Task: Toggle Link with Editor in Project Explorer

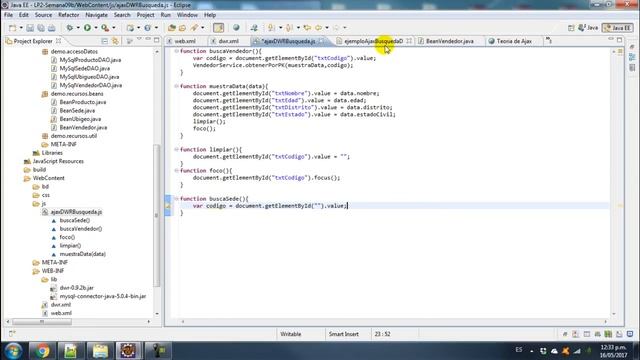Action: pyautogui.click(x=116, y=41)
